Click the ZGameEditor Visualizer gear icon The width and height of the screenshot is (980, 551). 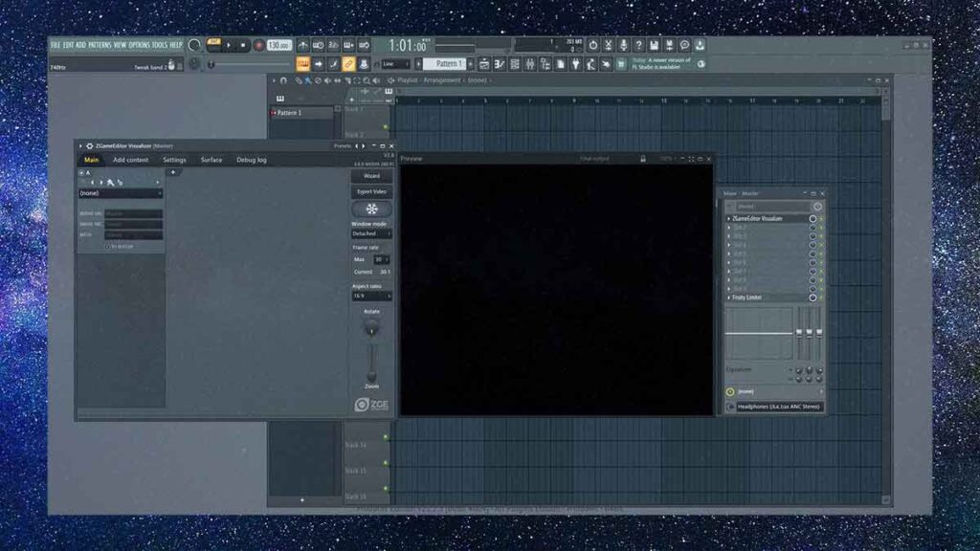(90, 145)
